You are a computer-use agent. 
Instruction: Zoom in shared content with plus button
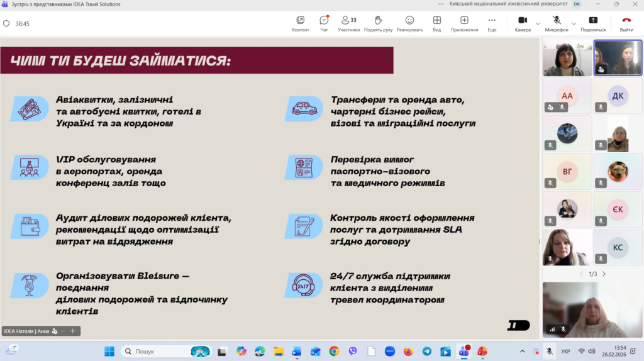[73, 331]
